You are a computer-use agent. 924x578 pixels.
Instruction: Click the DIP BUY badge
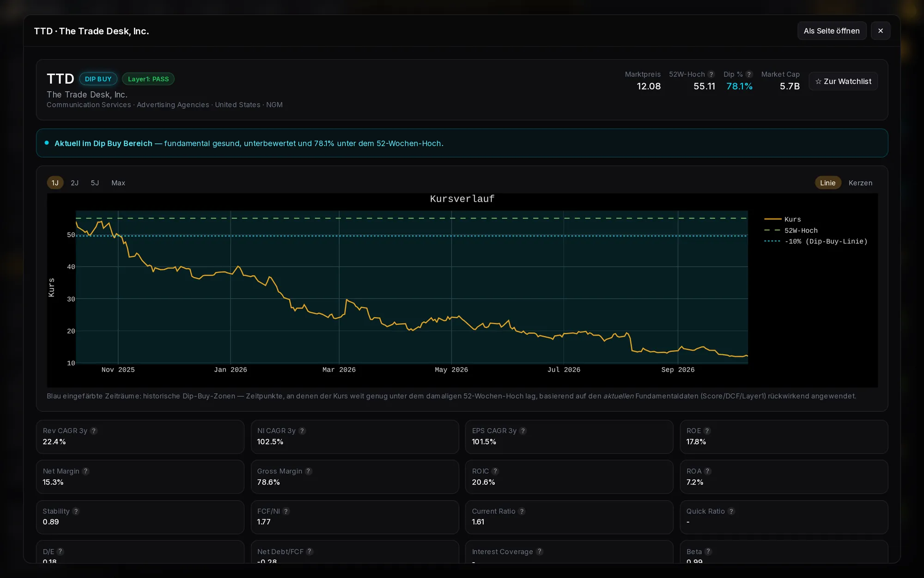(x=98, y=79)
